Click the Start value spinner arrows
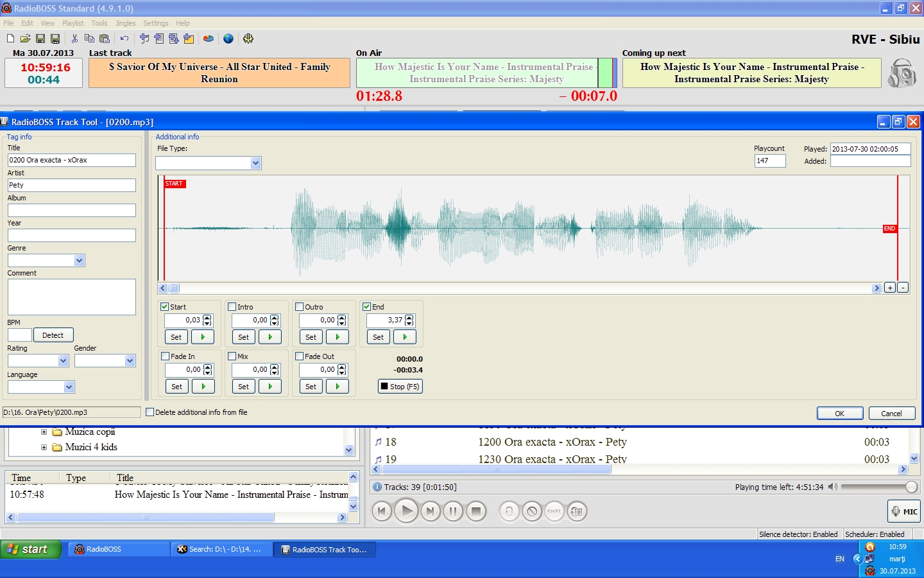The height and width of the screenshot is (578, 924). pos(207,320)
